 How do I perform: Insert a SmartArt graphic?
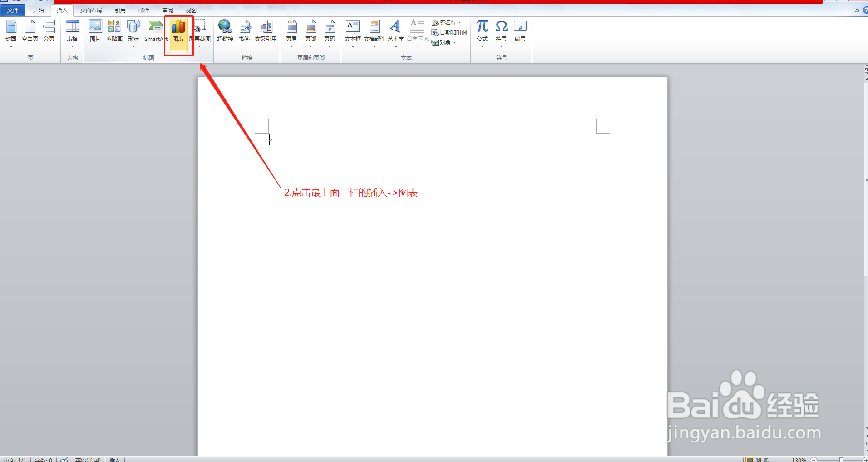(156, 31)
